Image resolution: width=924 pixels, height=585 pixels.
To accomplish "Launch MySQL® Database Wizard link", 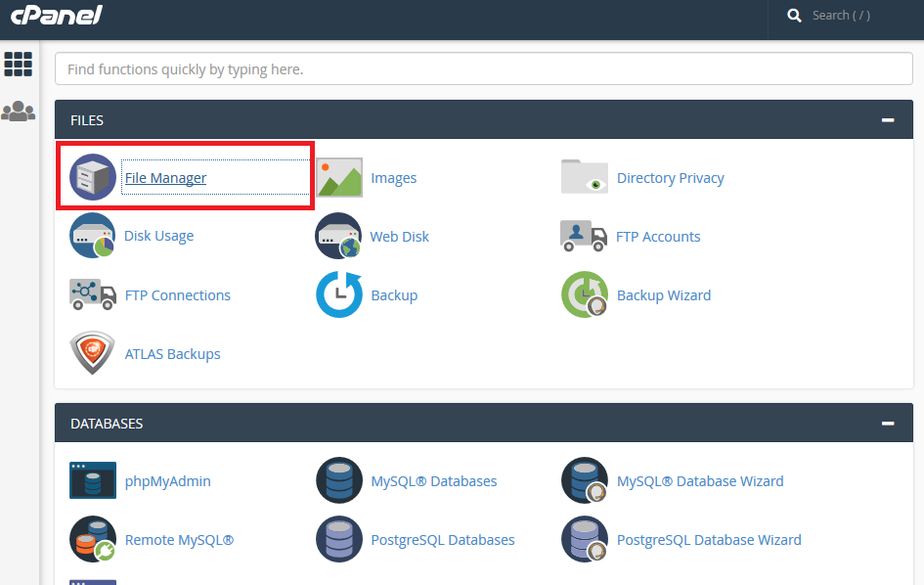I will 700,481.
